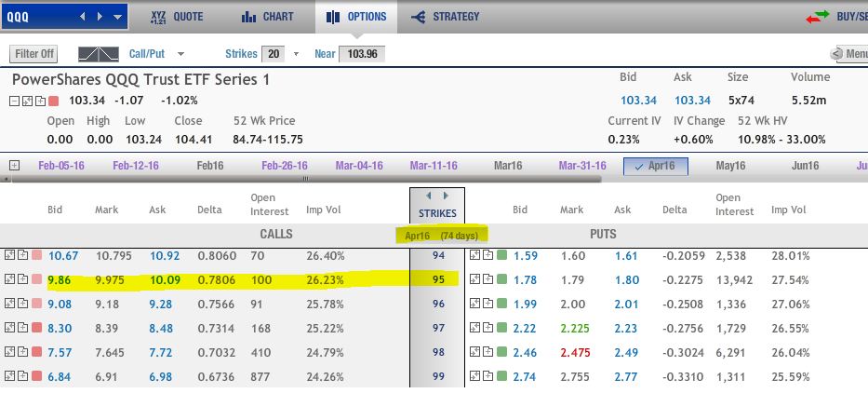Select the Mar-31-16 expiration

[582, 166]
